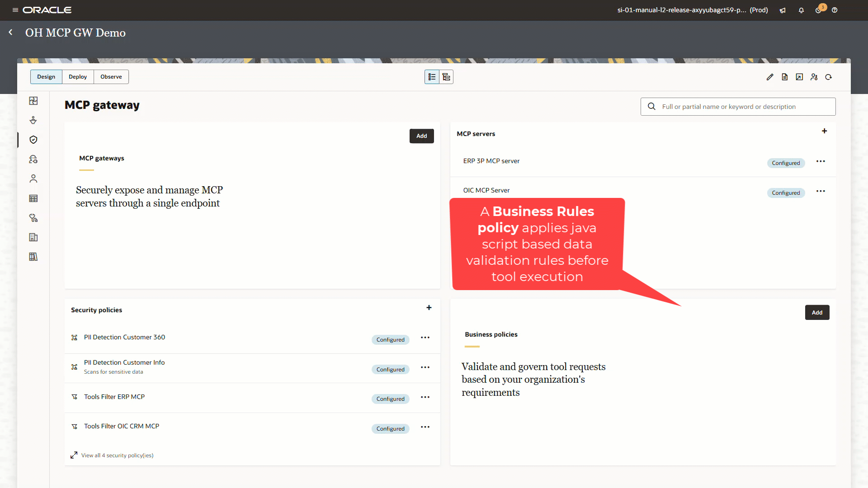Add a security policy with plus
Screen dimensions: 868x488
pyautogui.click(x=429, y=308)
